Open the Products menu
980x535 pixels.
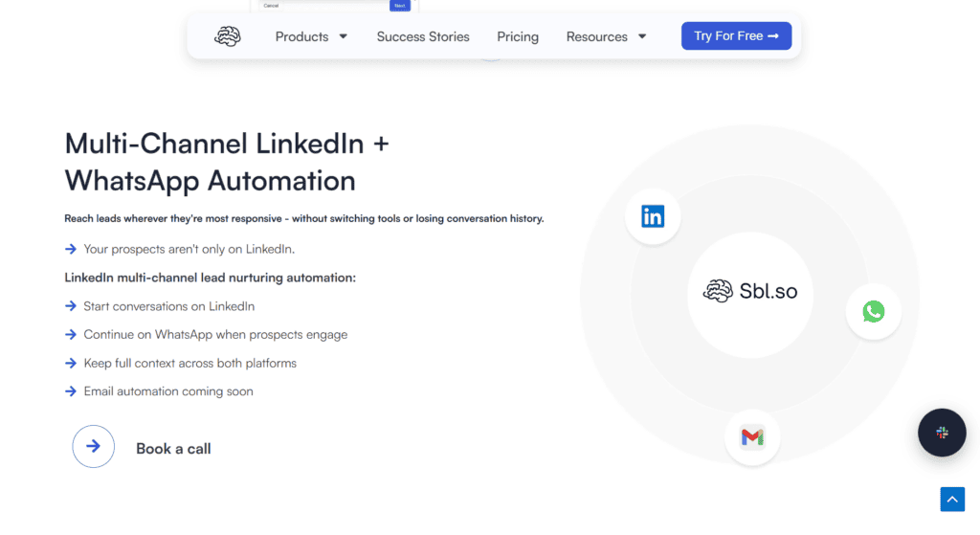[x=301, y=37]
